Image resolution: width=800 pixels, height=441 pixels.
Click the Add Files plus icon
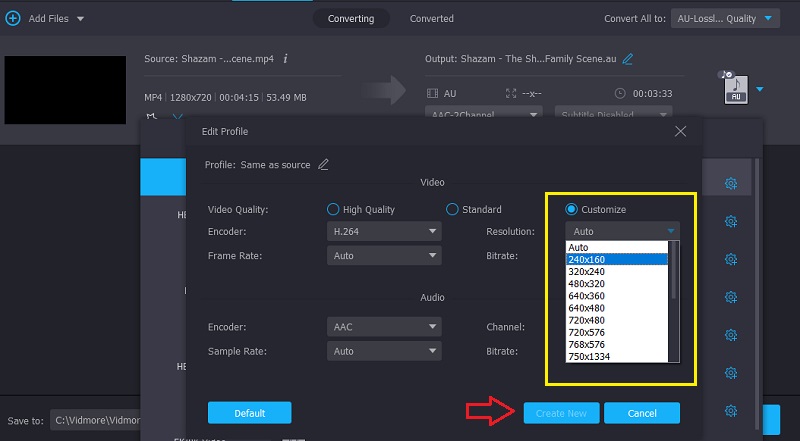point(13,18)
